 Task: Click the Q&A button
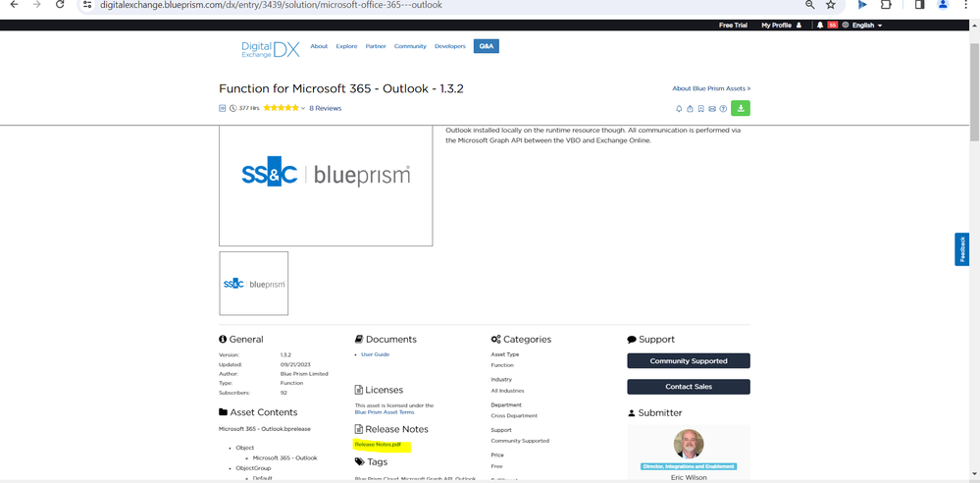click(487, 46)
